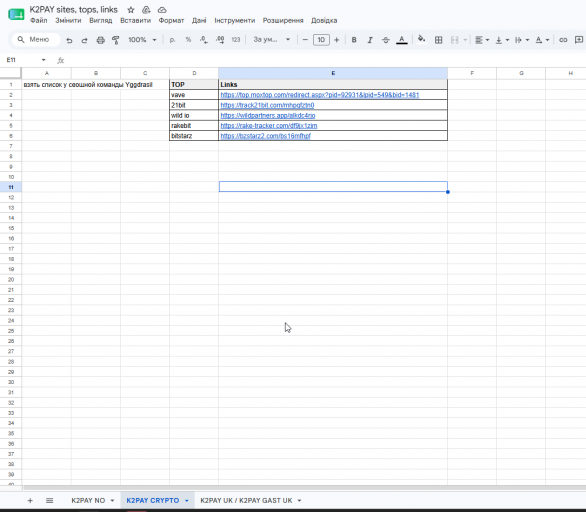Increase font size with plus button
Image resolution: width=586 pixels, height=512 pixels.
[x=336, y=40]
